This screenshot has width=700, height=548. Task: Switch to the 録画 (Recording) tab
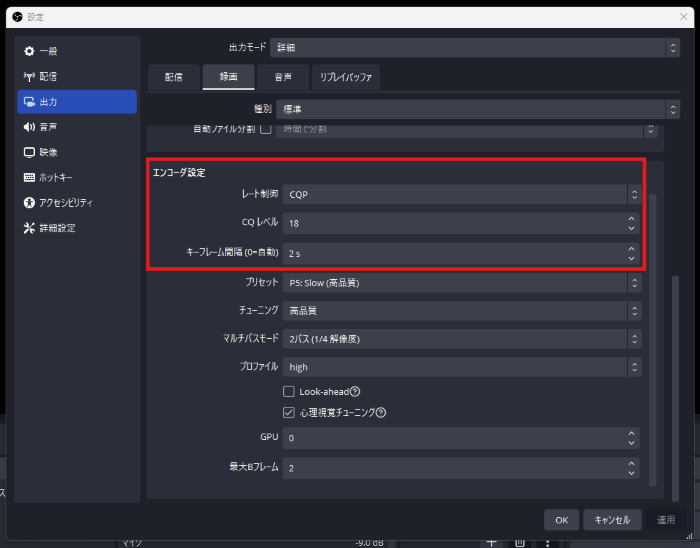point(229,77)
